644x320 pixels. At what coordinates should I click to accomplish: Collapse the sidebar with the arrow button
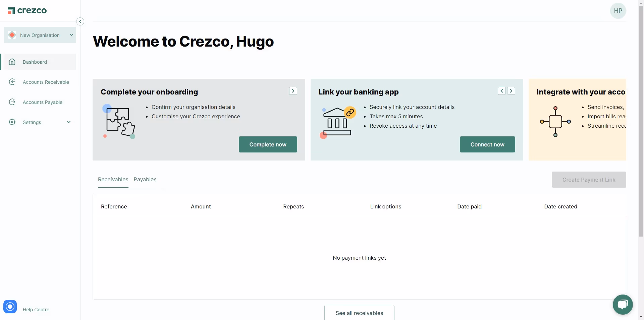click(80, 21)
